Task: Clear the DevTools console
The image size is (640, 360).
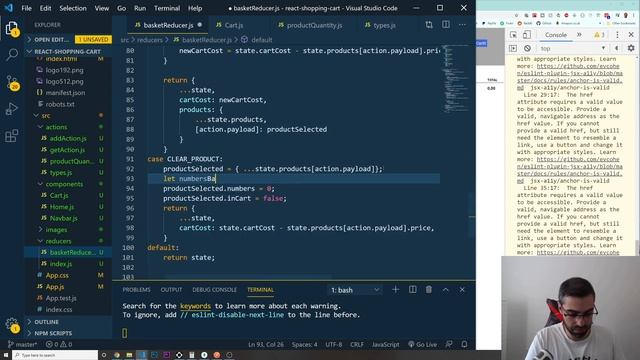Action: tap(527, 49)
